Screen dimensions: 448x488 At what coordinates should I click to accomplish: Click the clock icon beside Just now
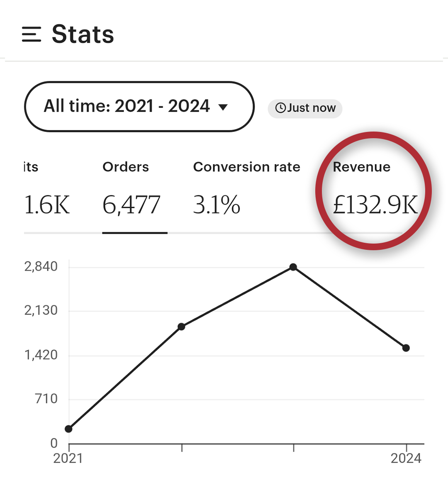tap(281, 108)
